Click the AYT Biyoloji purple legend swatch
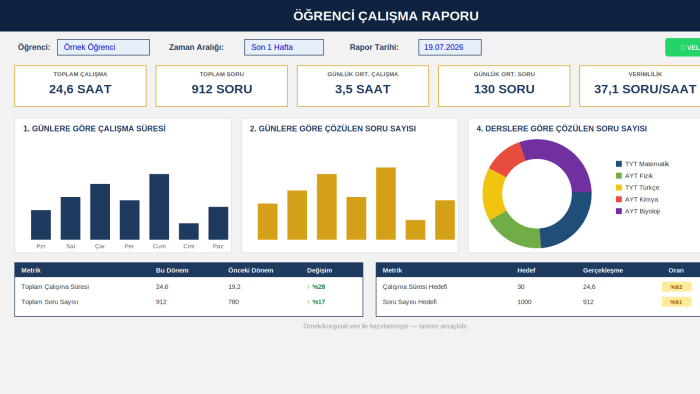The height and width of the screenshot is (394, 700). click(x=619, y=212)
